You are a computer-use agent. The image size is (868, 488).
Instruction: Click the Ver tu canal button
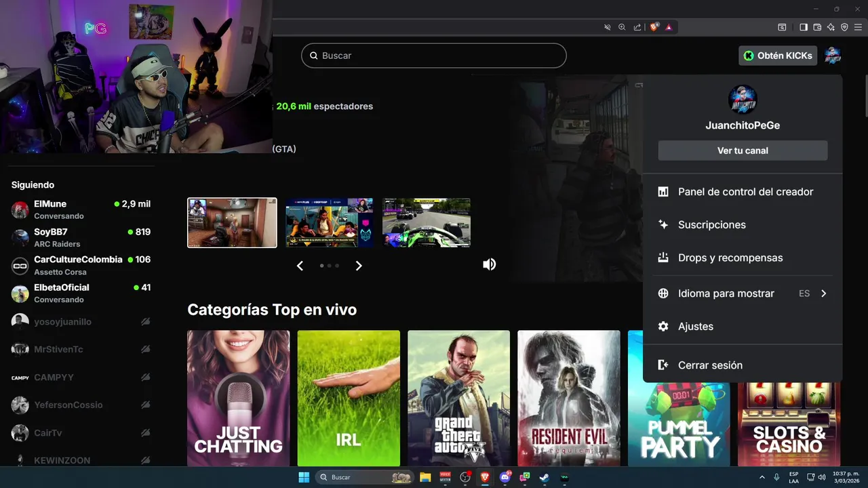743,150
